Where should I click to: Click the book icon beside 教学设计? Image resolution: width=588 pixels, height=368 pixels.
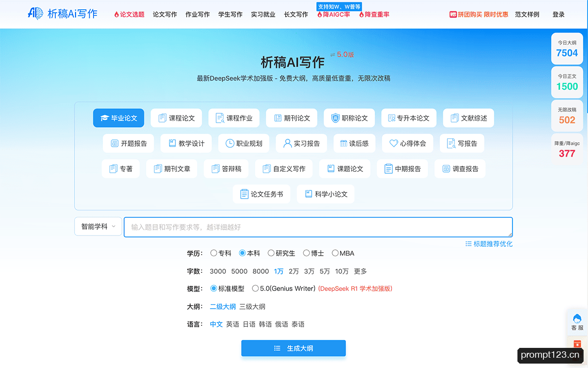(172, 144)
